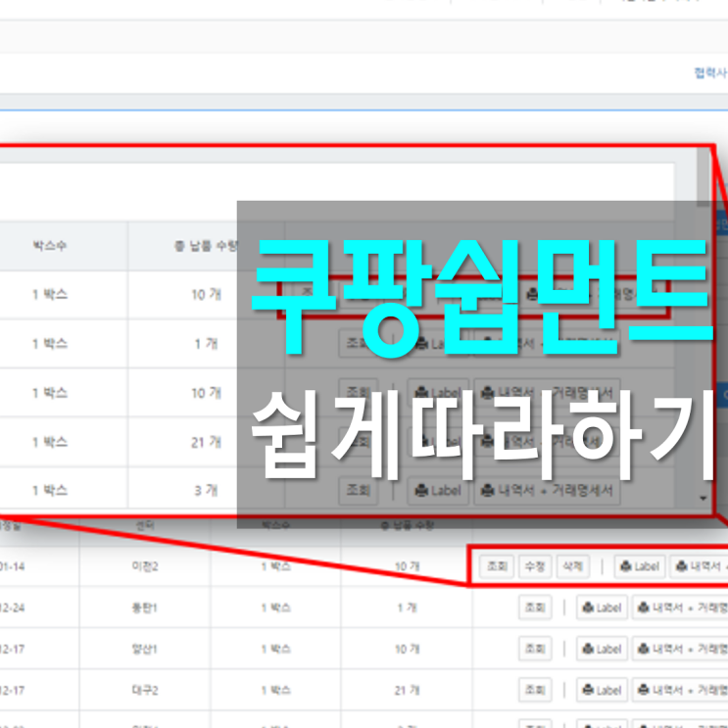Click the 1 박스 cell in 대구2 row

point(275,690)
